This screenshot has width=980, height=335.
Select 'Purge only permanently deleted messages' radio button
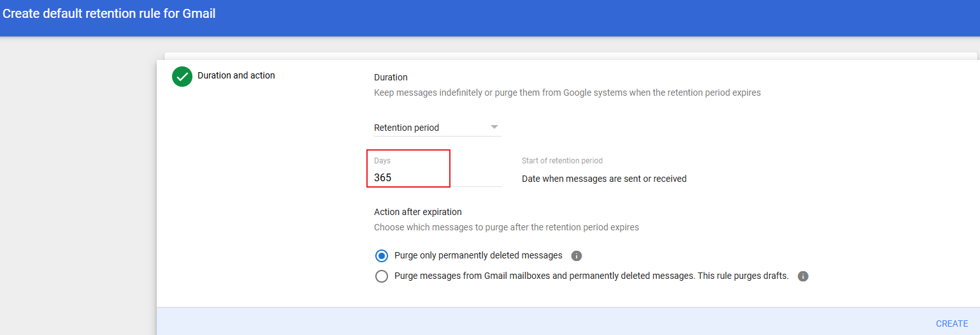pos(382,256)
